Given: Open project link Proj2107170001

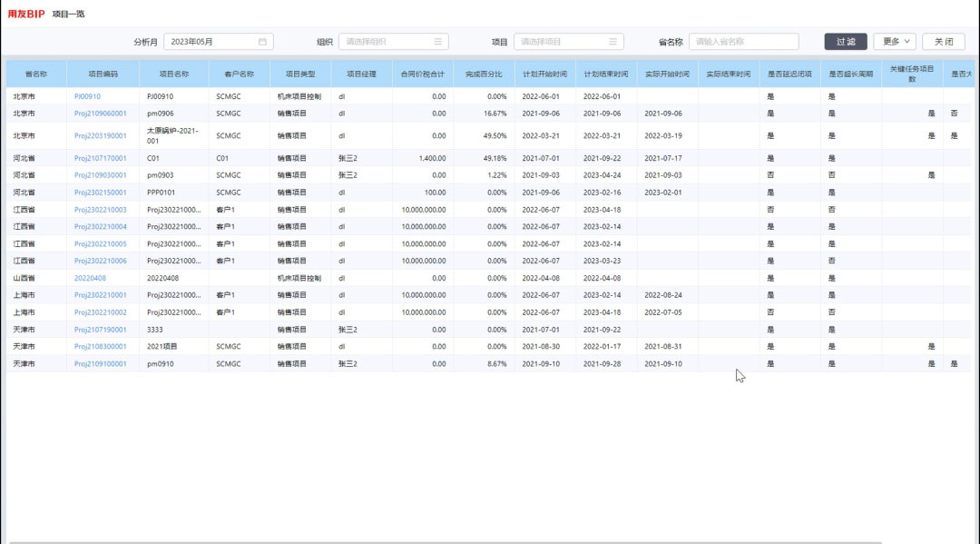Looking at the screenshot, I should pos(100,158).
